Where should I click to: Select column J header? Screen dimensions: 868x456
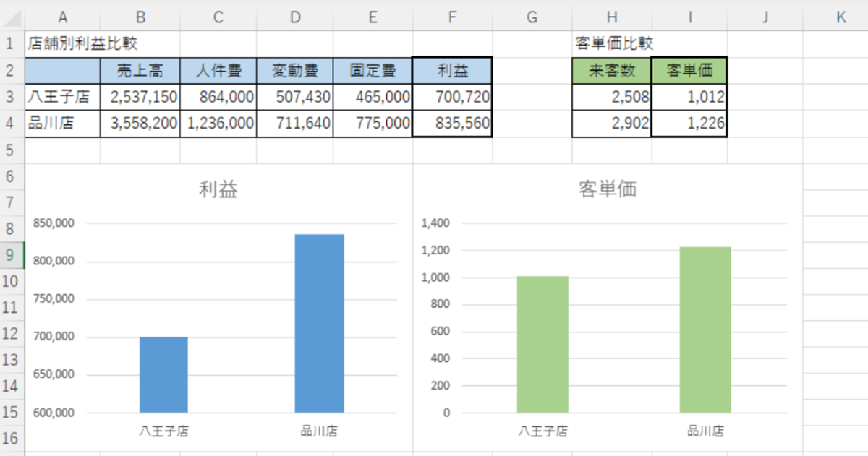pos(765,17)
